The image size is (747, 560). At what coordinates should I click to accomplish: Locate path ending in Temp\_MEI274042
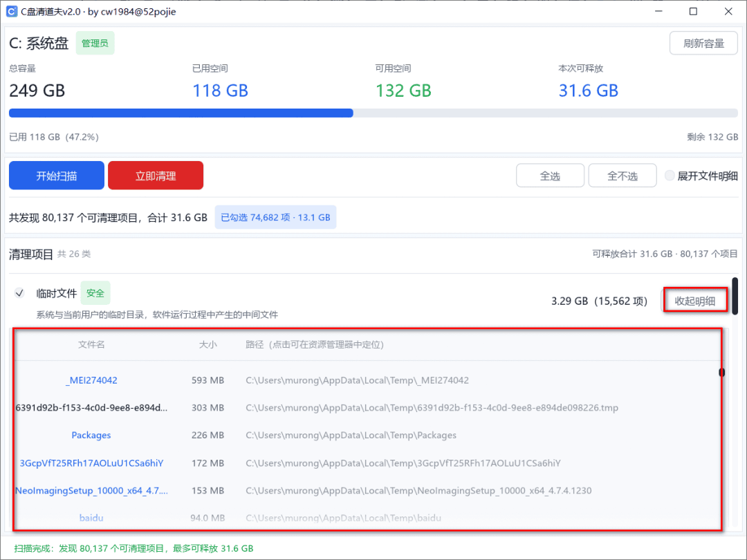358,380
